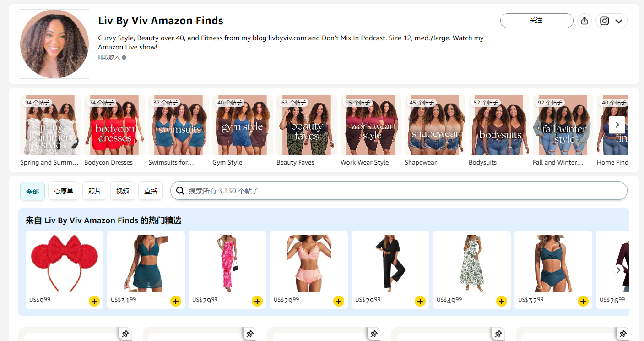Click the search magnifier icon in the posts search
The height and width of the screenshot is (341, 644).
coord(180,191)
